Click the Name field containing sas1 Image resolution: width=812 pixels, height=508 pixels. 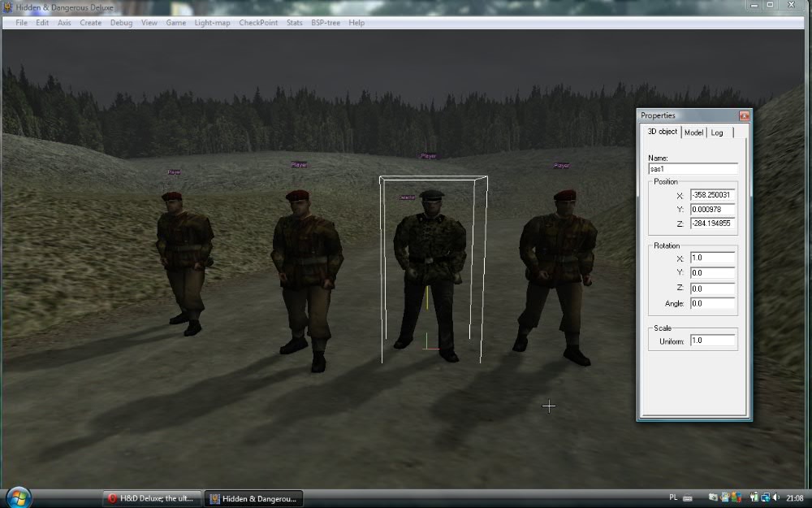[693, 169]
